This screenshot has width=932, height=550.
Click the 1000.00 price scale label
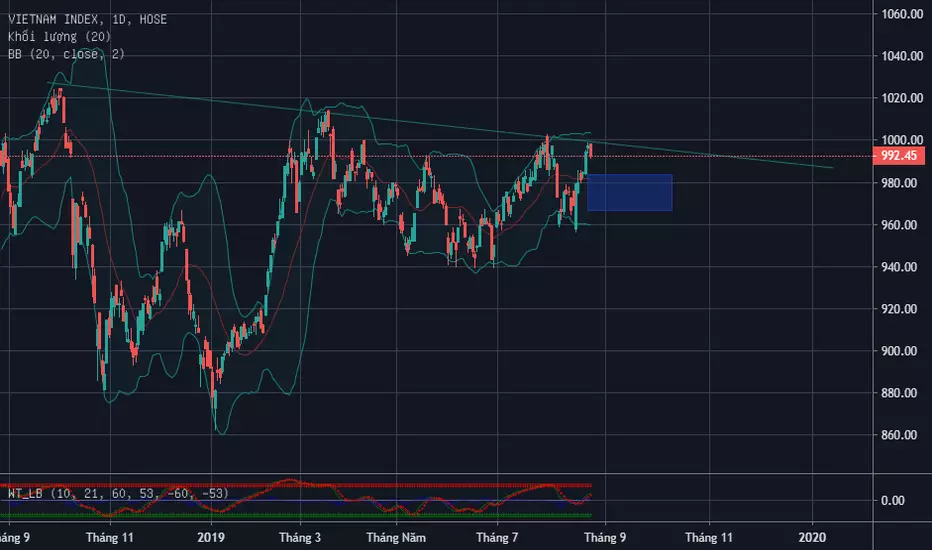(x=901, y=140)
